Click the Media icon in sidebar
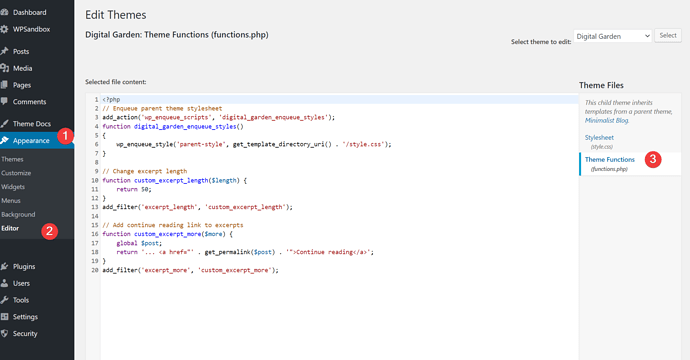The height and width of the screenshot is (360, 690). pos(4,68)
